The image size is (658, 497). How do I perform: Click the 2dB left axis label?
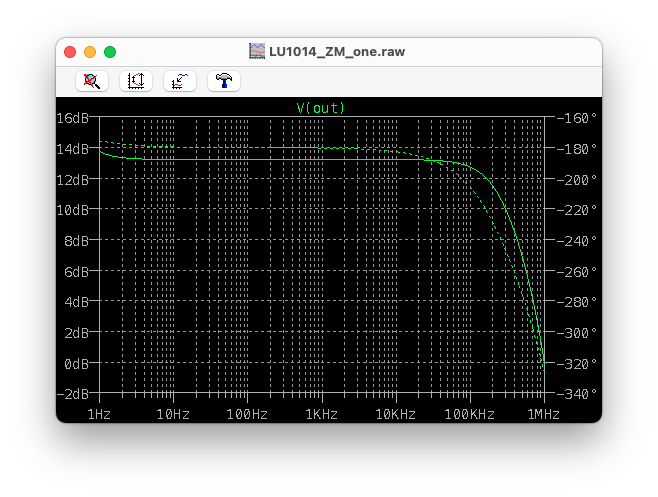point(76,333)
